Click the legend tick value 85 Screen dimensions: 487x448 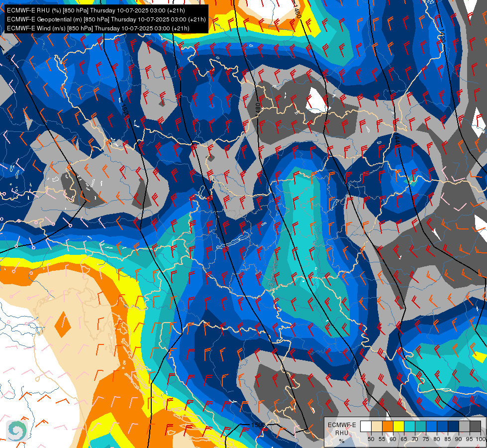tap(448, 439)
